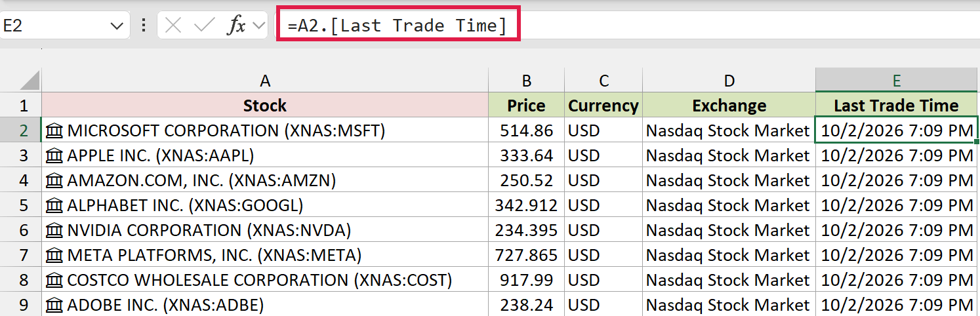Click the NVIDIA CORPORATION (XNAS:NVDA) cell
Screen dimensions: 980x316
(x=265, y=230)
